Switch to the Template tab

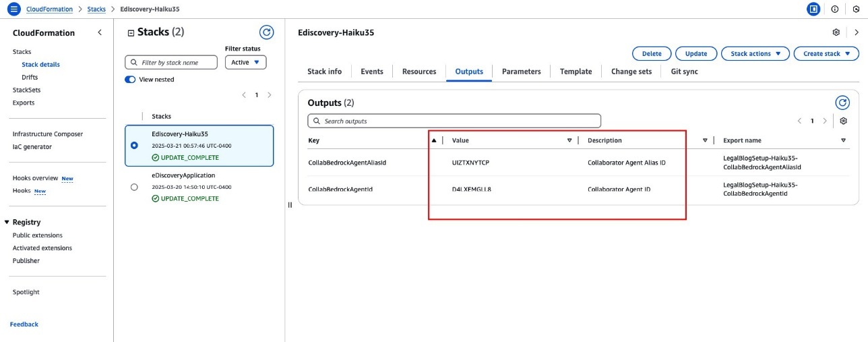coord(576,72)
